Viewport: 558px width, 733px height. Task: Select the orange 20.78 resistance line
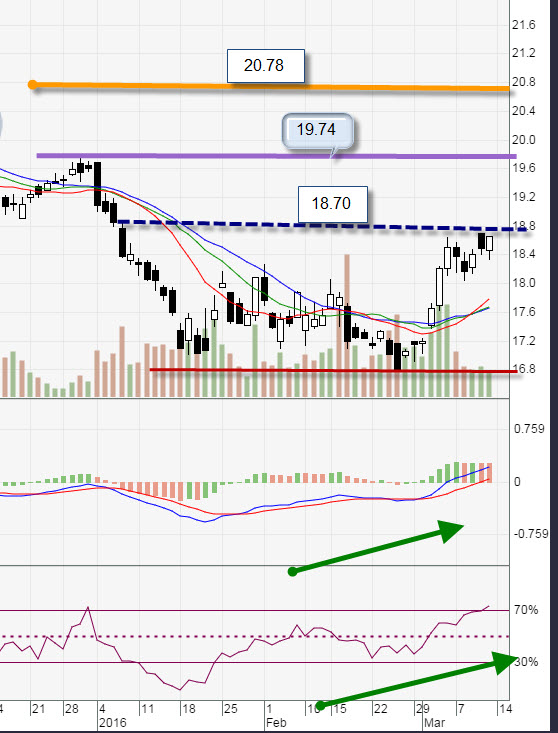pyautogui.click(x=271, y=86)
